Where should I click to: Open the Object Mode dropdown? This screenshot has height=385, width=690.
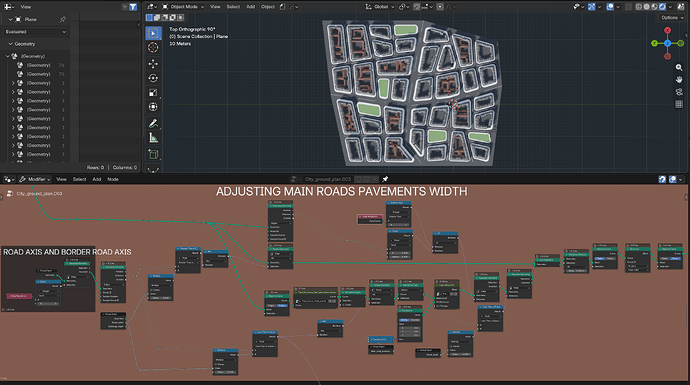tap(183, 7)
